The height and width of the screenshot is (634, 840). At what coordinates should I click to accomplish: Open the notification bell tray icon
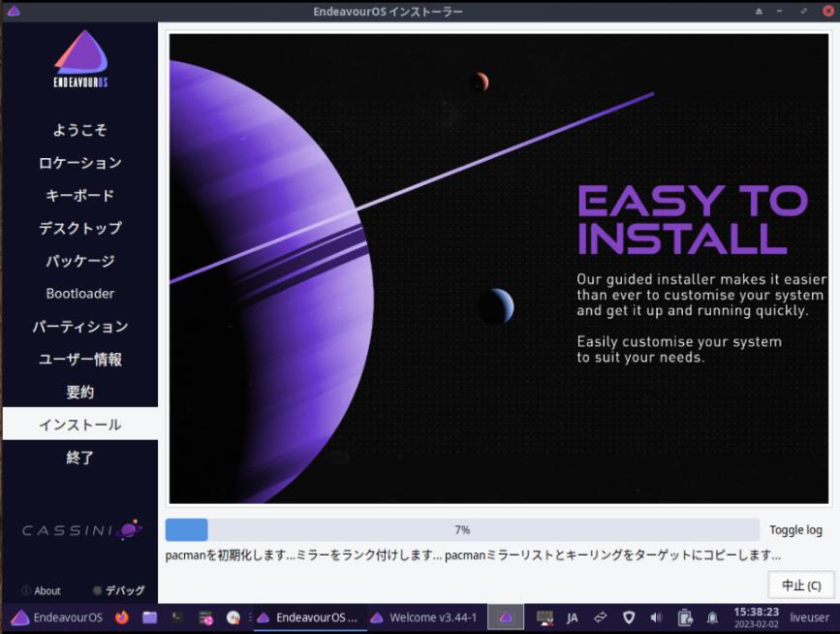point(712,618)
